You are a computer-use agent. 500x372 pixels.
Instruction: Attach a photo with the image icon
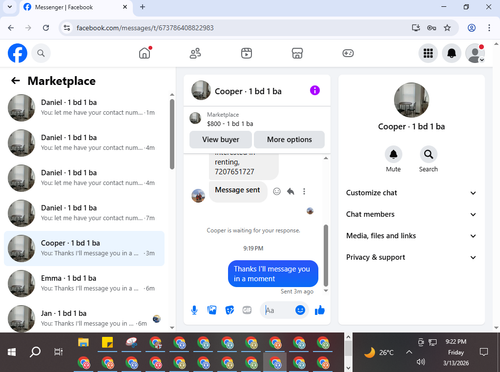tap(212, 310)
